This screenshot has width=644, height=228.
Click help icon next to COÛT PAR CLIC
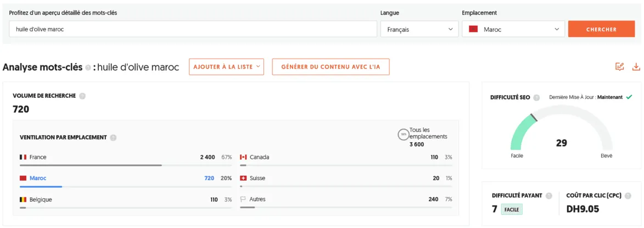point(628,196)
